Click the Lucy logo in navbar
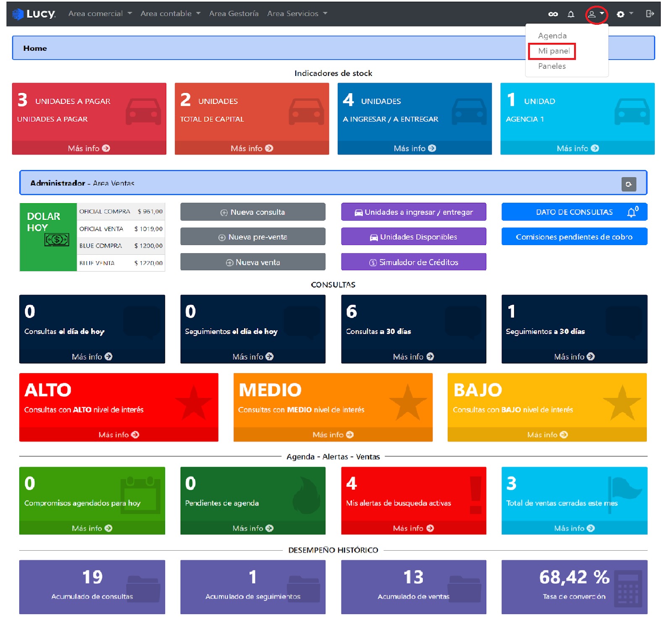672x617 pixels. 34,14
